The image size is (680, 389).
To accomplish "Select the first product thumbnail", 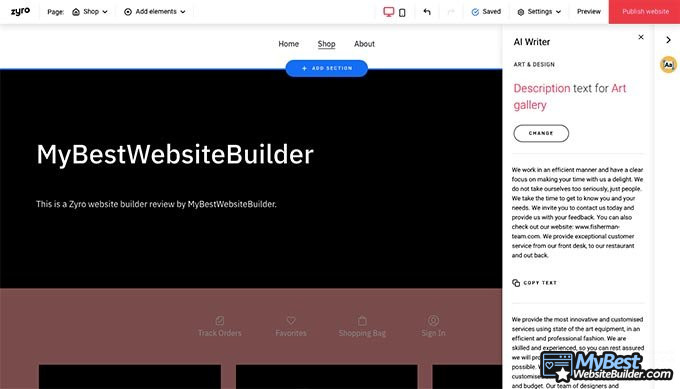I will [x=130, y=376].
